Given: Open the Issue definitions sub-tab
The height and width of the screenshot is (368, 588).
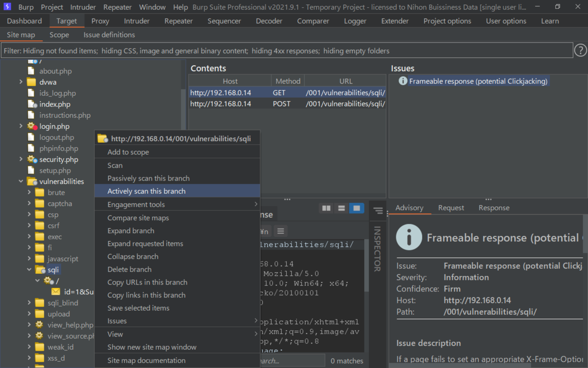Looking at the screenshot, I should pyautogui.click(x=109, y=35).
